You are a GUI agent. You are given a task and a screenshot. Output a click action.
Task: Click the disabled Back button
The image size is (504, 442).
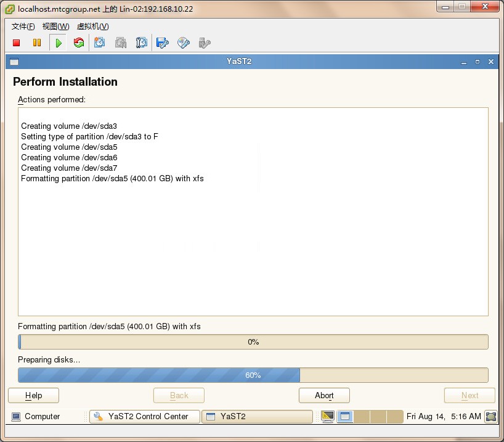pyautogui.click(x=179, y=395)
